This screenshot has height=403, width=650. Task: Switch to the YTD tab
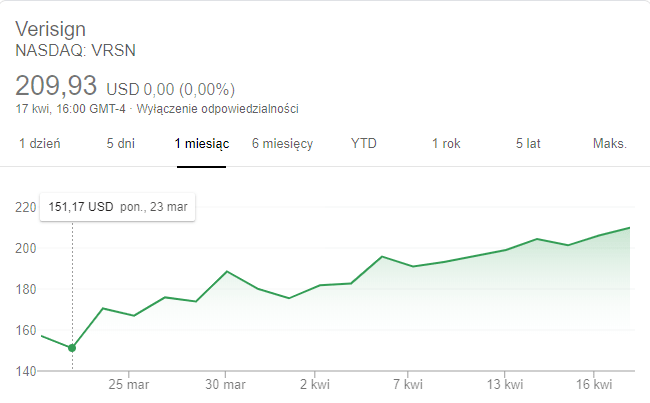tap(364, 144)
